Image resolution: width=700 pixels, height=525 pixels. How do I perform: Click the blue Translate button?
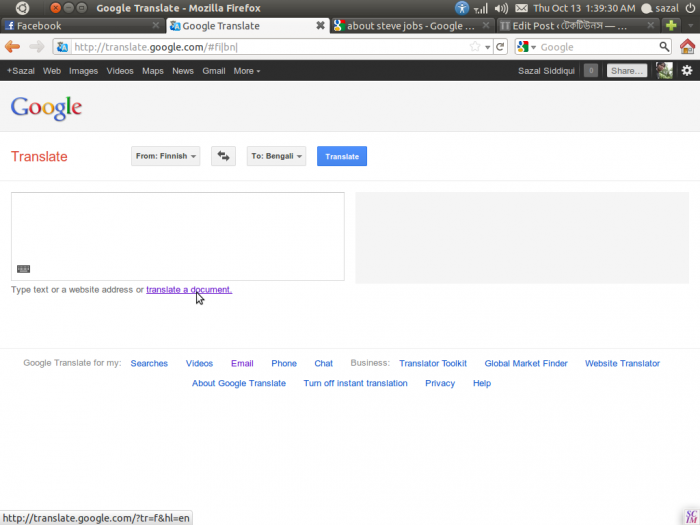(342, 156)
